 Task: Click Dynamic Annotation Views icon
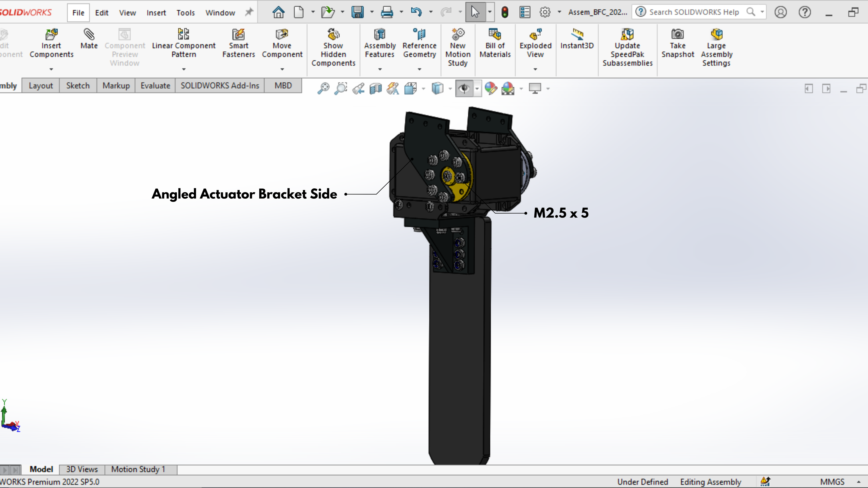point(393,89)
